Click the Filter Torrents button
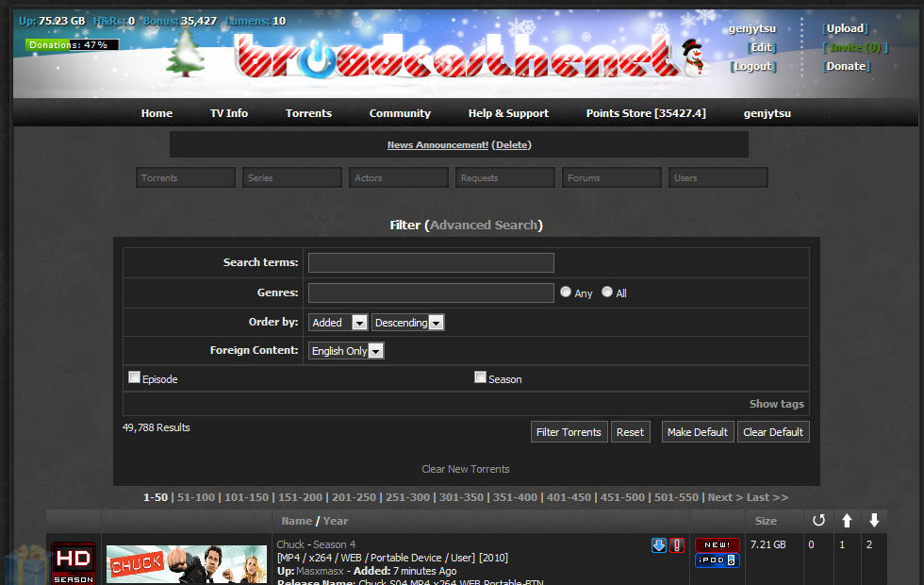Screen dimensions: 924x585 [x=569, y=432]
